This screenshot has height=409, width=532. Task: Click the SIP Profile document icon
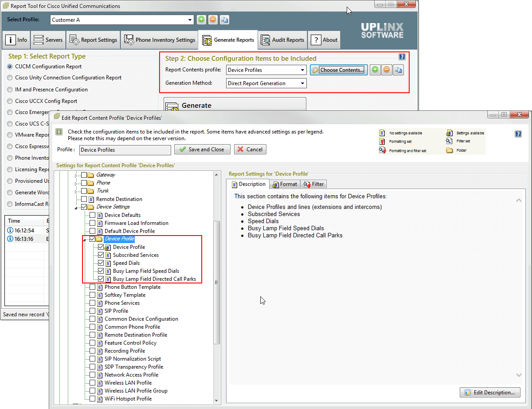point(100,311)
